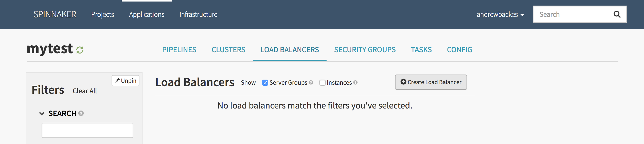Open Applications in the top navigation
Screen dimensions: 644x144
click(147, 14)
